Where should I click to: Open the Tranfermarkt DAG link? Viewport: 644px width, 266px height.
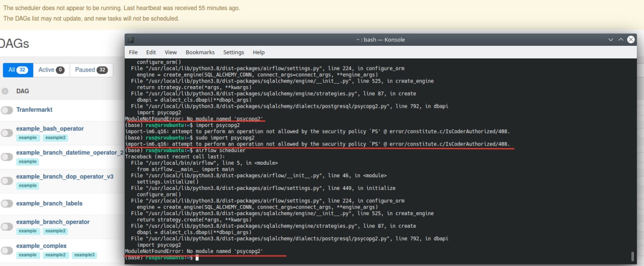34,109
